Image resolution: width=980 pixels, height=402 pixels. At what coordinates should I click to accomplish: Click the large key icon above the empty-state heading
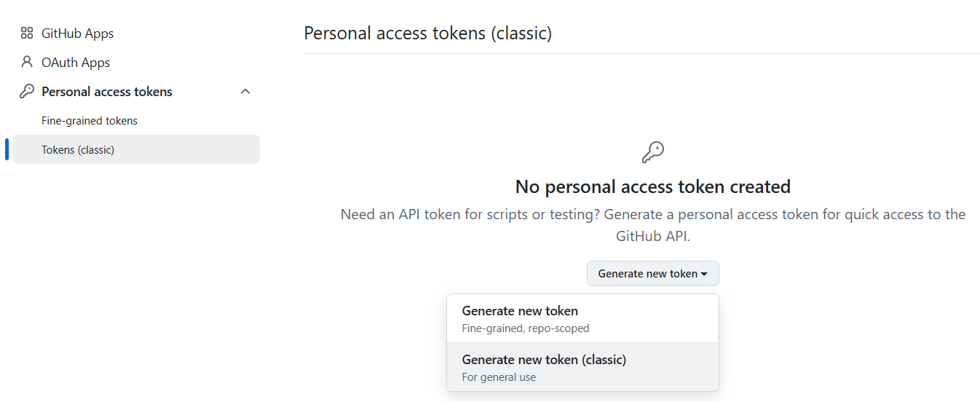click(x=652, y=152)
